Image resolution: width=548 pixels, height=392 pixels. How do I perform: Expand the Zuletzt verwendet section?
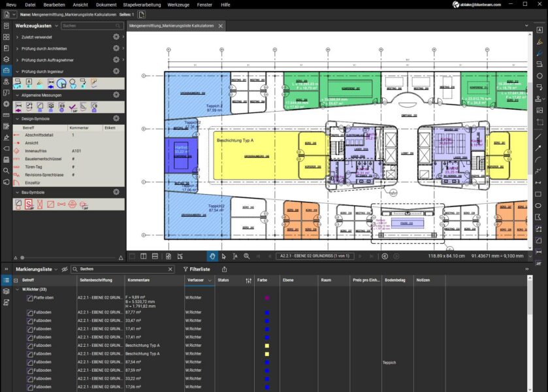pos(18,37)
